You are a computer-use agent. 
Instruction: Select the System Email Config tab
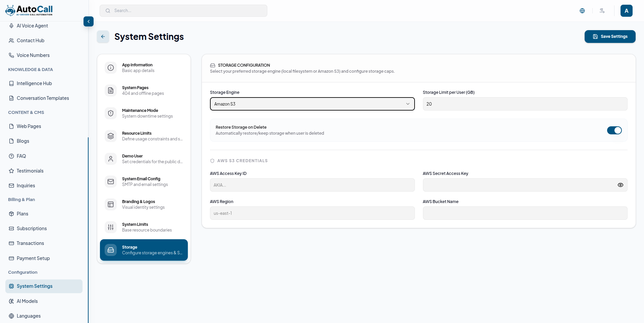144,182
